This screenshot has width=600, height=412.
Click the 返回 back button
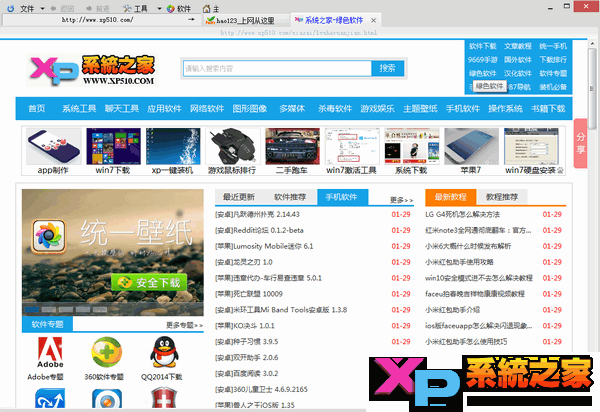pos(62,8)
